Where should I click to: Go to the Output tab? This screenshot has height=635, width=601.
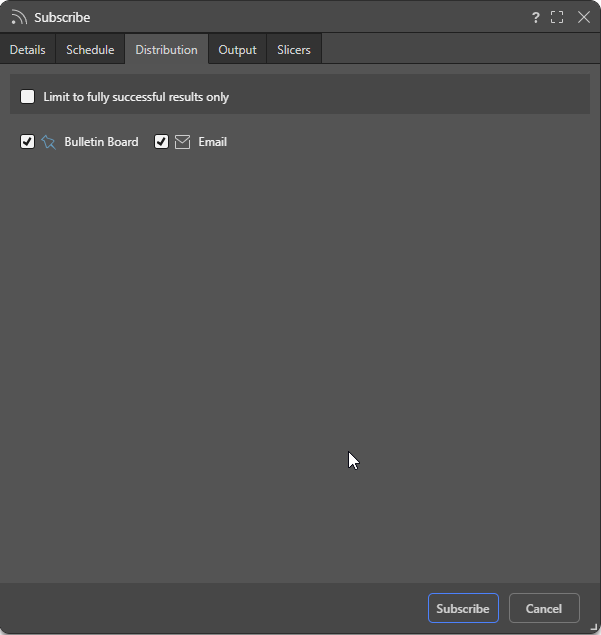pyautogui.click(x=237, y=49)
